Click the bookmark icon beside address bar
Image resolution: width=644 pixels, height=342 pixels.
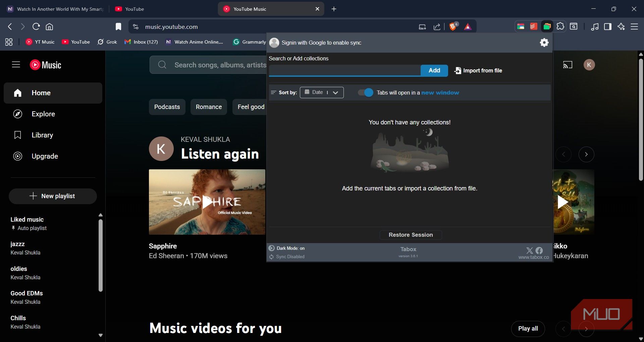coord(118,26)
